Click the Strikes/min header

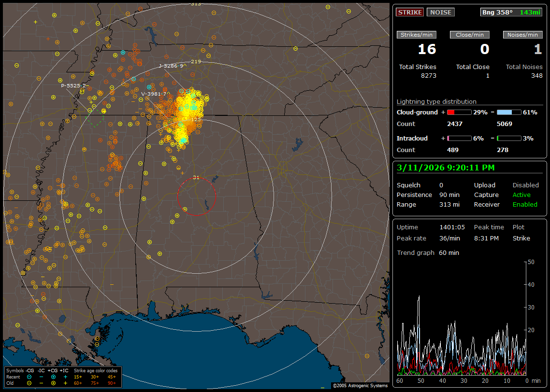(x=417, y=35)
